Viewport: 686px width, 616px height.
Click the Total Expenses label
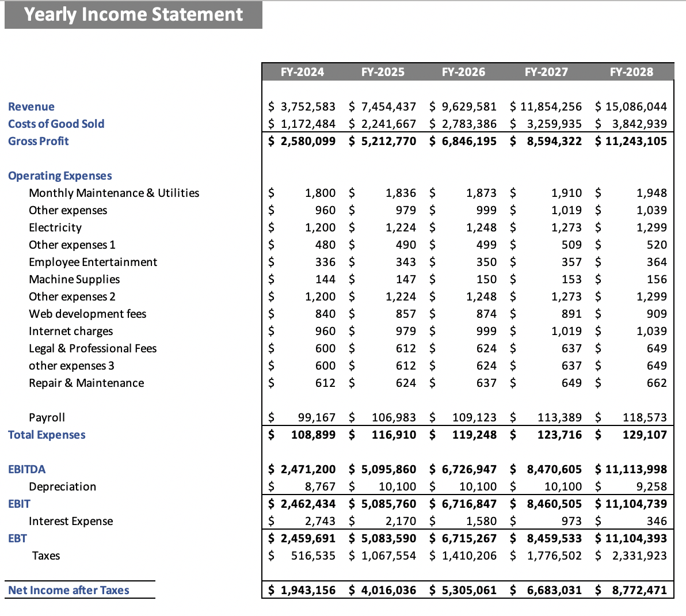(x=47, y=435)
